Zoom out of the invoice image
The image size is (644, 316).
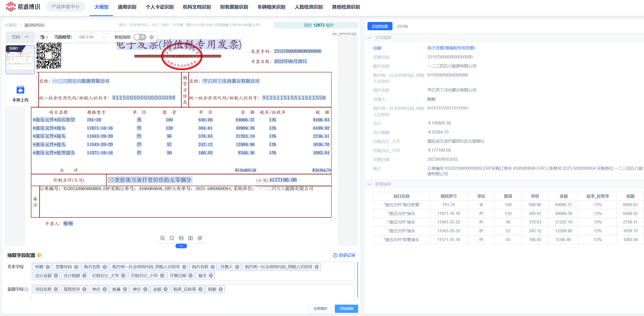pos(172,238)
